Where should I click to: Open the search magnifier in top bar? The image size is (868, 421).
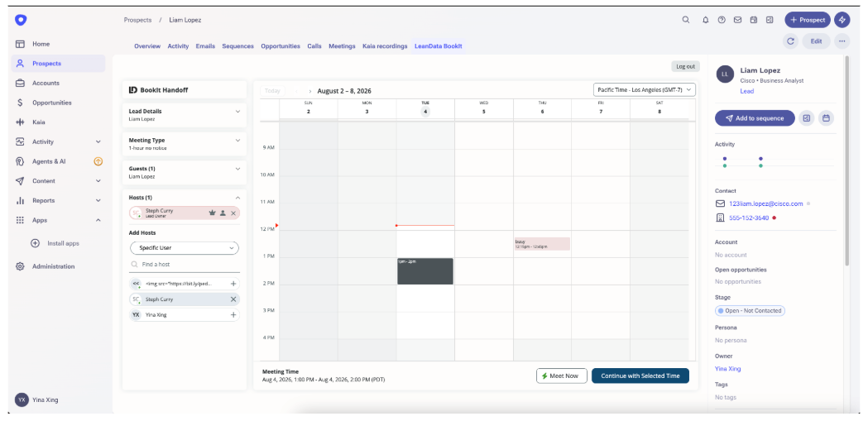pos(686,20)
